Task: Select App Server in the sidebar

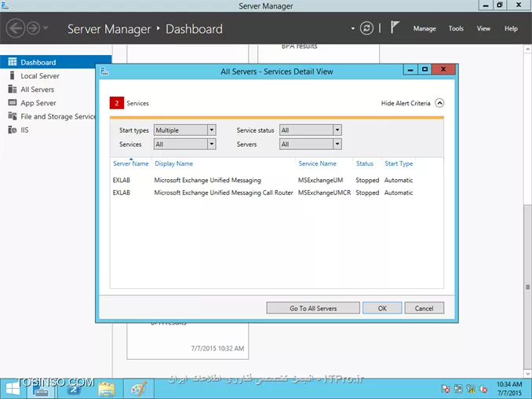Action: [x=38, y=103]
